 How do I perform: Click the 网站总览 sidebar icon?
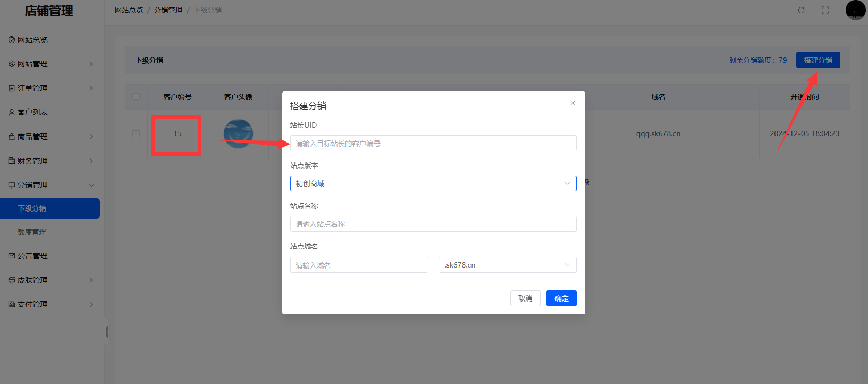[x=12, y=40]
